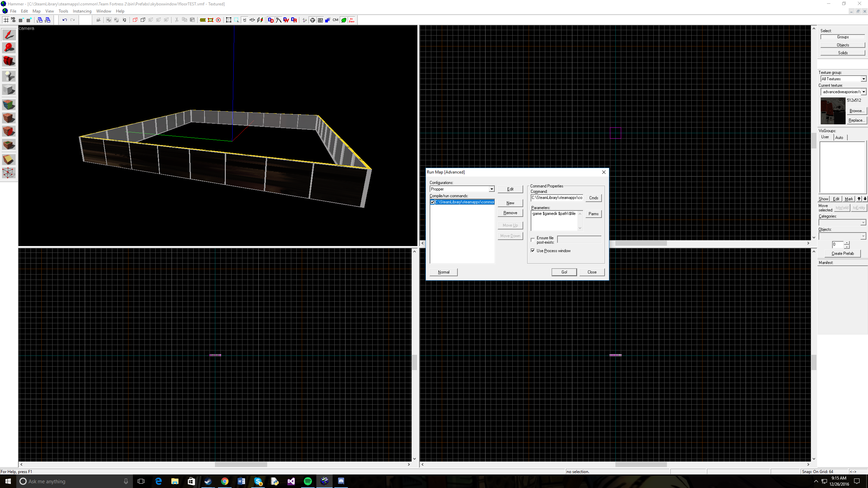Select the Camera tool
The width and height of the screenshot is (868, 488).
point(9,61)
